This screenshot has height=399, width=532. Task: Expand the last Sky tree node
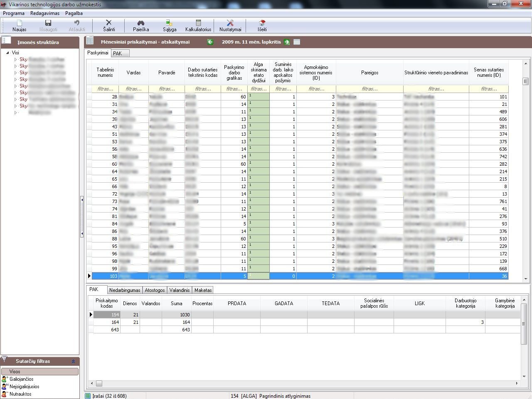point(16,106)
